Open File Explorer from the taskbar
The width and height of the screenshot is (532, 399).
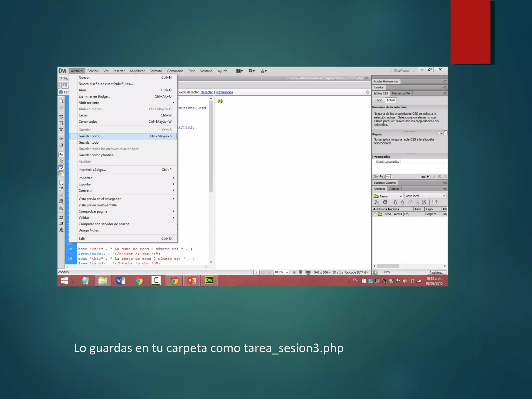pos(103,281)
